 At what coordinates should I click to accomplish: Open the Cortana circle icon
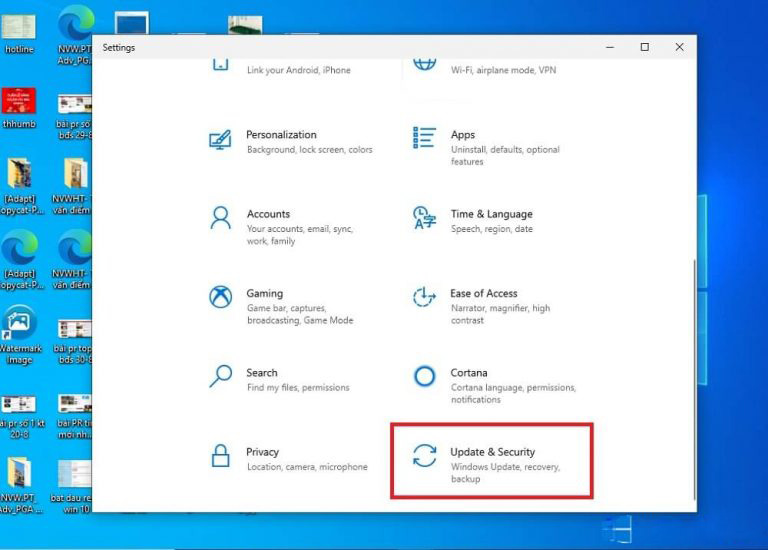424,376
